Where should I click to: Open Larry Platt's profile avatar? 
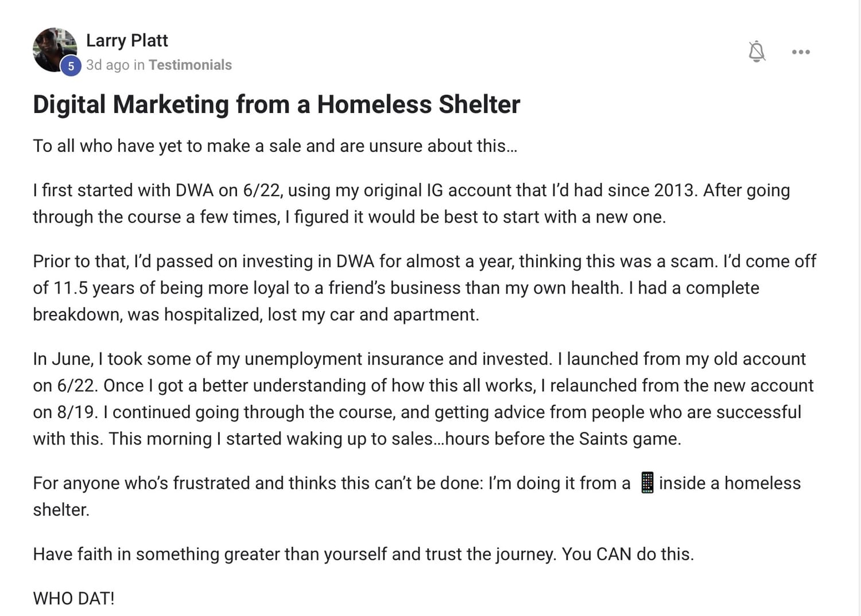pyautogui.click(x=55, y=49)
